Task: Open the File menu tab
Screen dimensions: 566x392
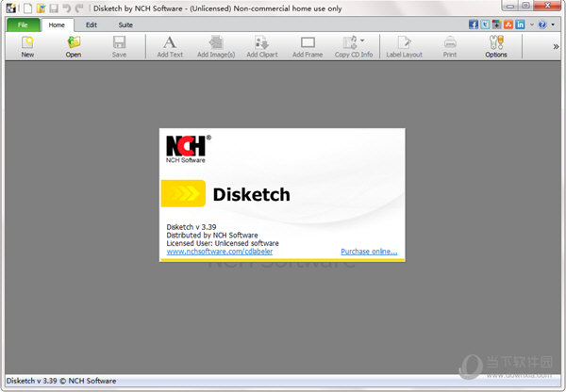Action: click(22, 24)
